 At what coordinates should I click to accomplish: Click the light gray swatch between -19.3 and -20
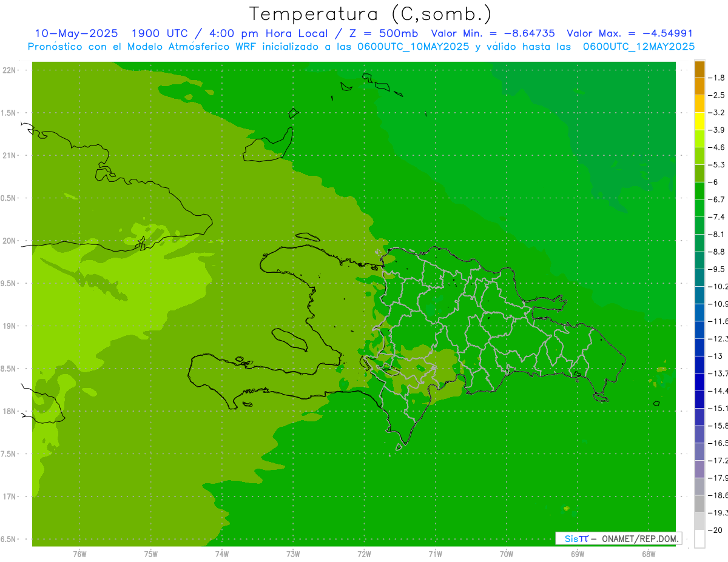tap(699, 521)
